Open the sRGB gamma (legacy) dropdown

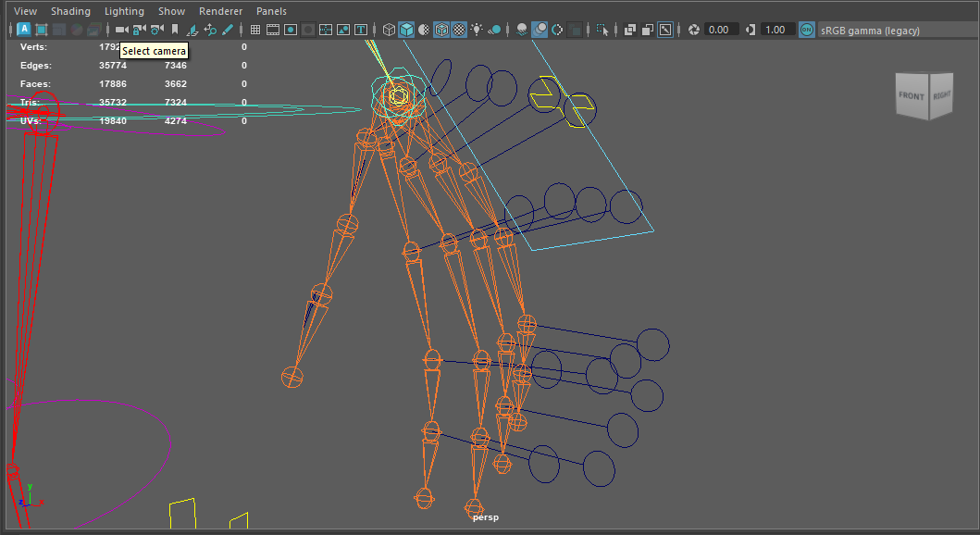870,30
